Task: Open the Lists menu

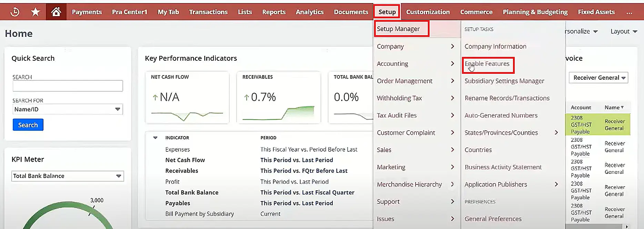Action: pos(245,12)
